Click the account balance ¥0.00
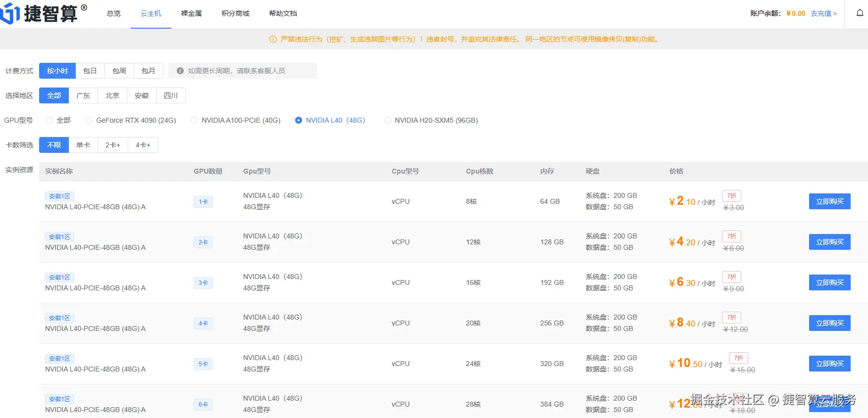The image size is (868, 418). click(x=796, y=13)
